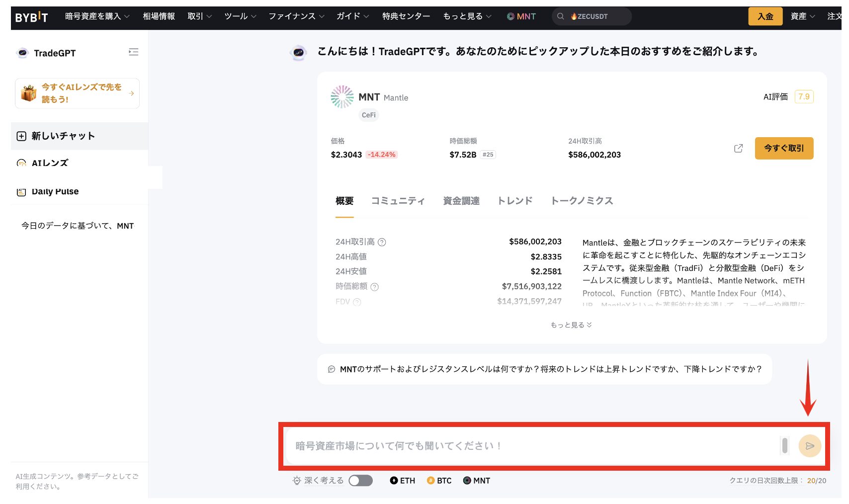Collapse the TradeGPT sidebar panel icon
This screenshot has width=849, height=504.
[x=133, y=52]
